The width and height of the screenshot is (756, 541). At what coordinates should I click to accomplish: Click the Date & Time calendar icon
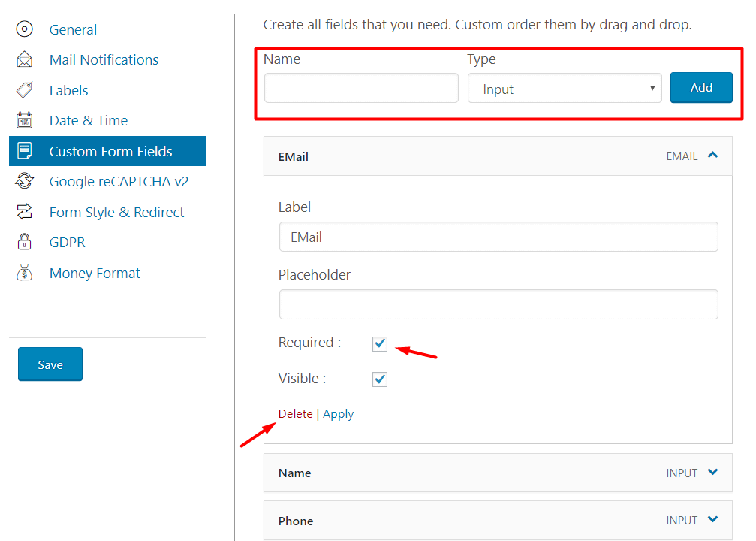[x=25, y=120]
